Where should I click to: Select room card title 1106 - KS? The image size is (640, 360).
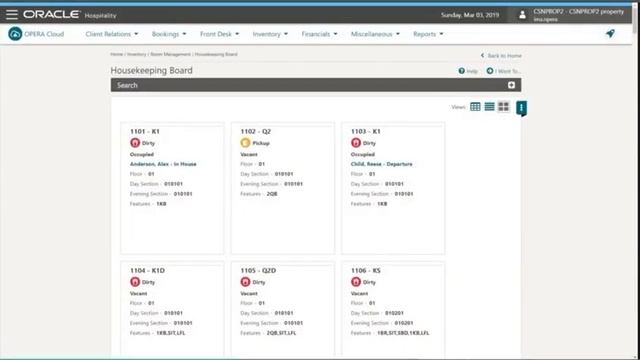[x=365, y=271]
